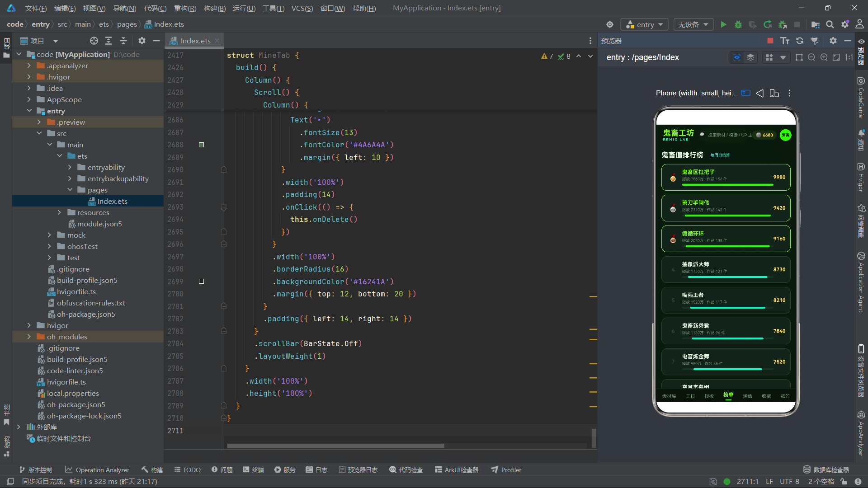This screenshot has height=488, width=868.
Task: Open the VCS(S) menu
Action: click(302, 8)
